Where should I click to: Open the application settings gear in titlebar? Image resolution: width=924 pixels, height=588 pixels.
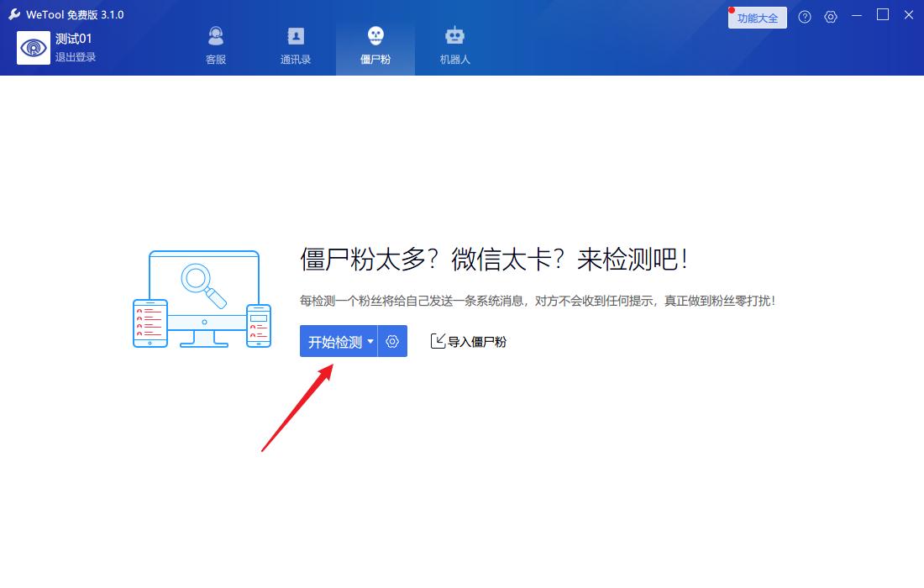pos(831,16)
